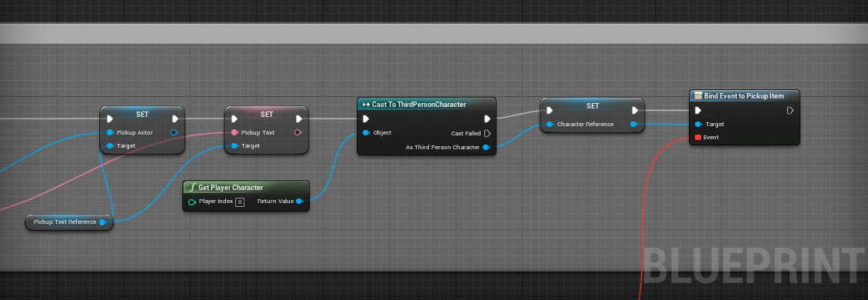Click the 'Object' label on Cast node
Image resolution: width=868 pixels, height=300 pixels.
tap(383, 133)
